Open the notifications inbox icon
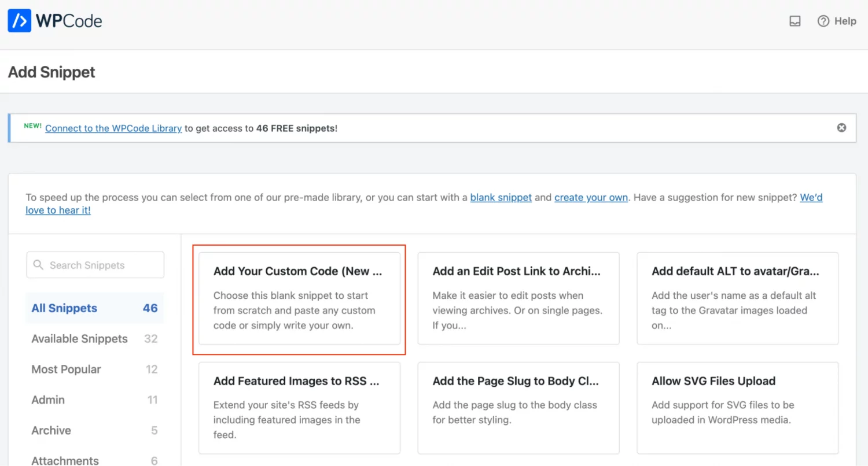Screen dimensions: 868x466 795,21
